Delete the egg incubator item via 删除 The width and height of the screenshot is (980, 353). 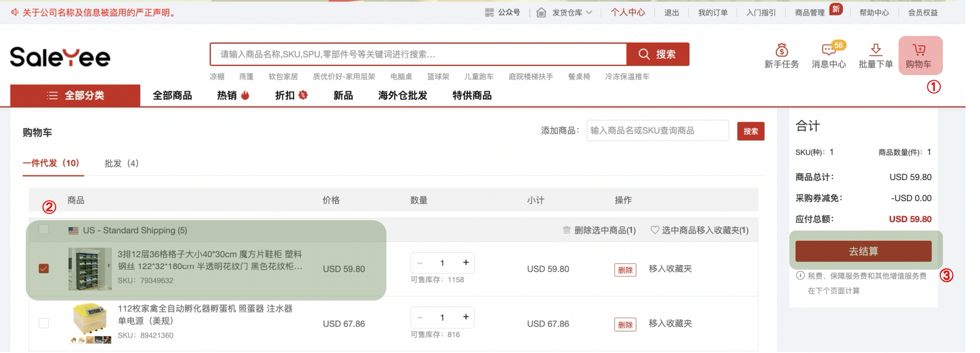[625, 324]
